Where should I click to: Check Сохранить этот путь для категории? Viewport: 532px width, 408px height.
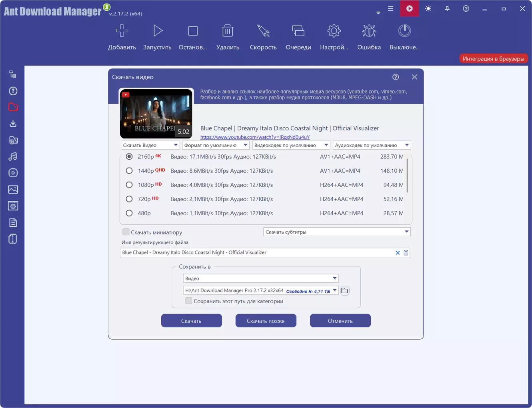tap(189, 301)
